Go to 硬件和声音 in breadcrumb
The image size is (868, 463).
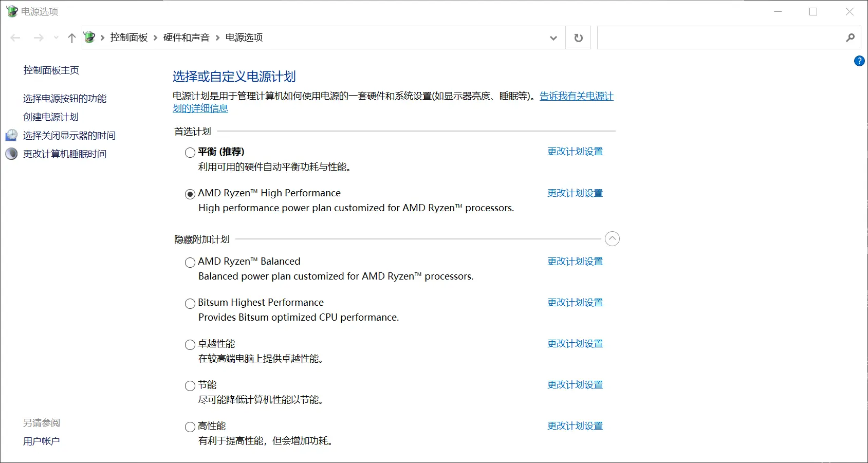coord(186,38)
